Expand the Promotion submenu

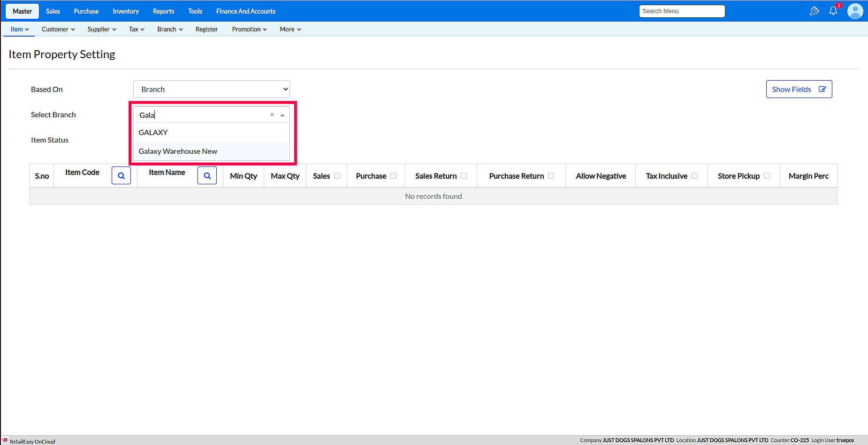[x=249, y=29]
